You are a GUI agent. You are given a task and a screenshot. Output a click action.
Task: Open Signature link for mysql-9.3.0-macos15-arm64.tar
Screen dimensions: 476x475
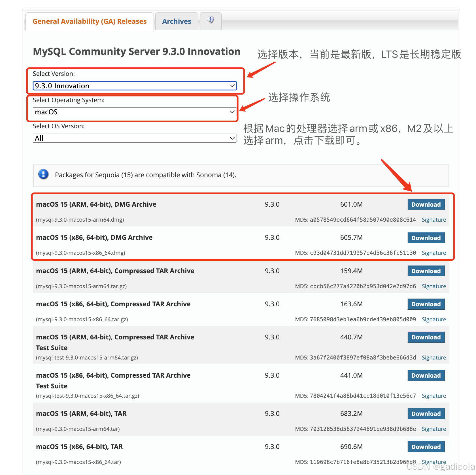point(434,429)
